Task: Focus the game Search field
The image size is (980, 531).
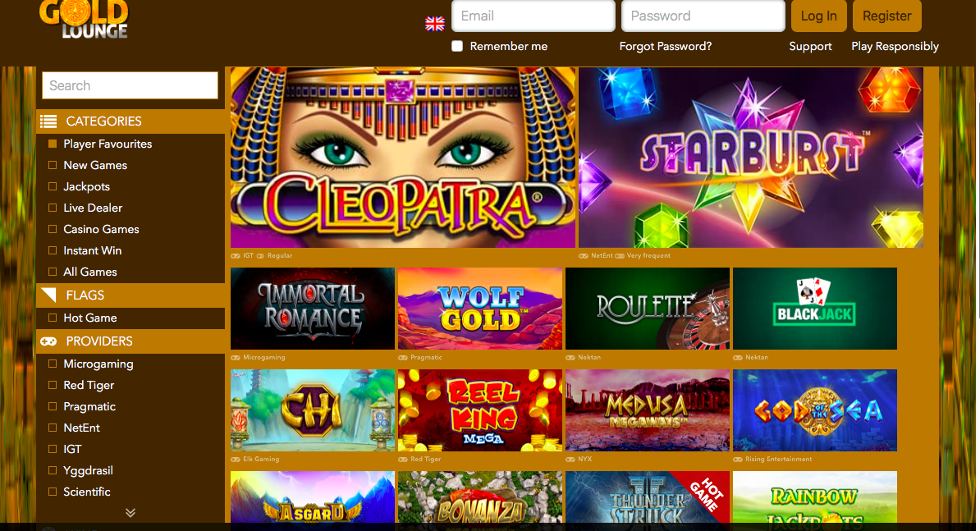Action: [130, 85]
